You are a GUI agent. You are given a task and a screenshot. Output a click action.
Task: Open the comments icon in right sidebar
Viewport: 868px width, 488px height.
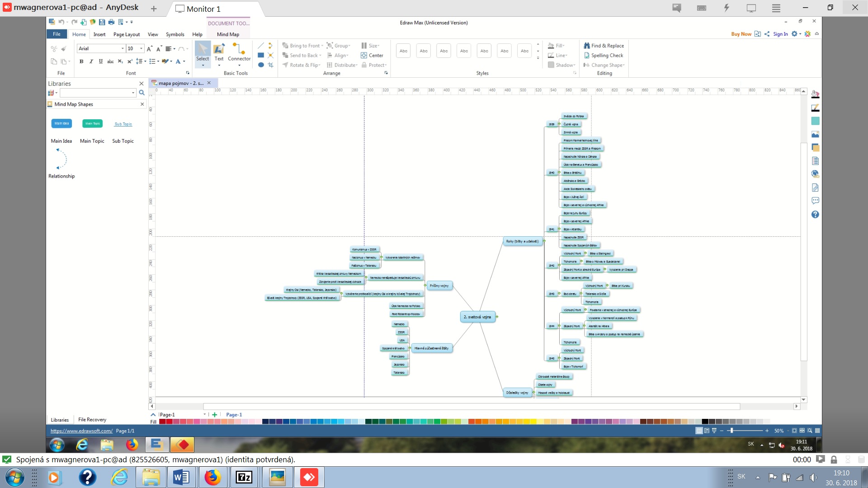815,201
